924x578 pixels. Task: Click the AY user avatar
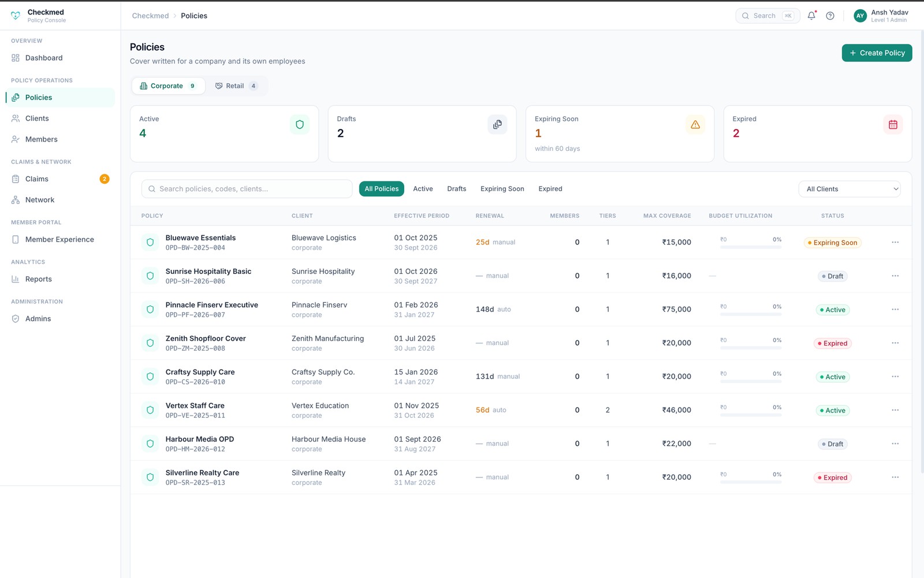click(860, 16)
